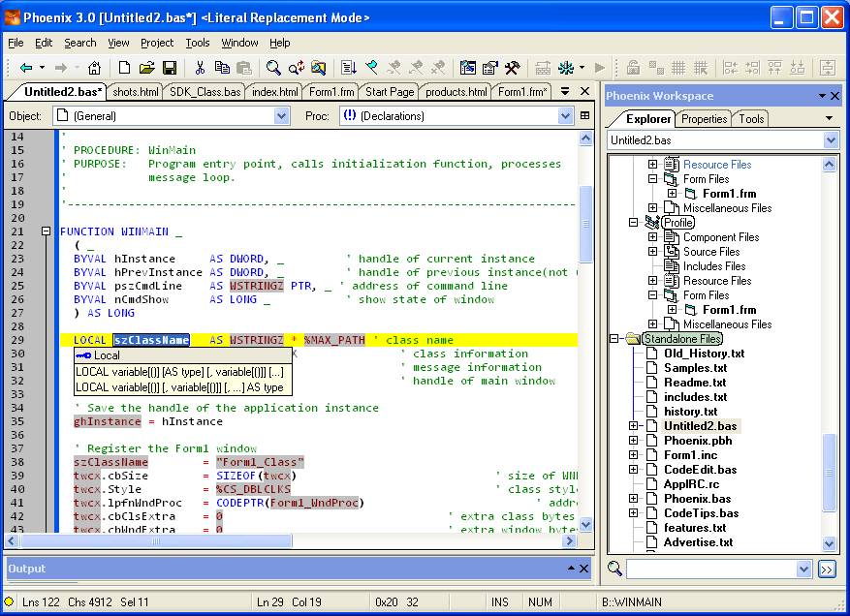Click the Home icon in the toolbar
This screenshot has height=616, width=850.
pyautogui.click(x=94, y=68)
